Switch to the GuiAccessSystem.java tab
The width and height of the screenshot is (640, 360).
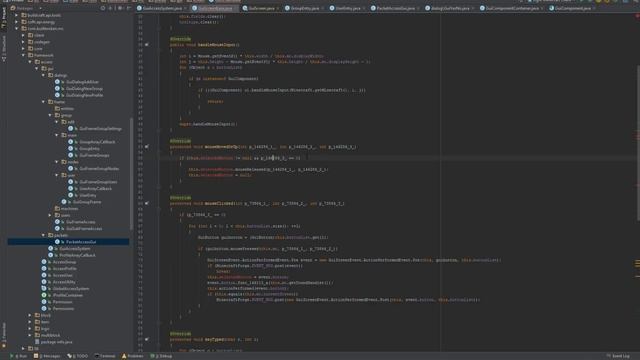tap(162, 8)
